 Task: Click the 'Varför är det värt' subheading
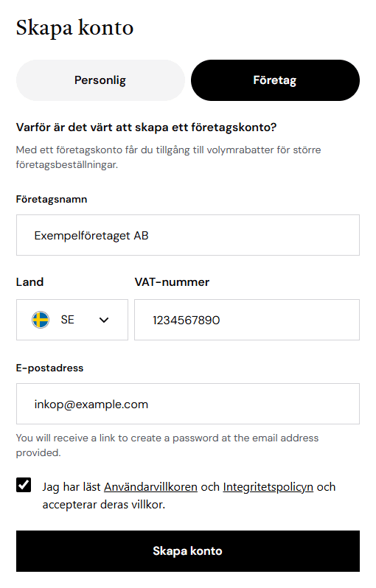(x=147, y=127)
